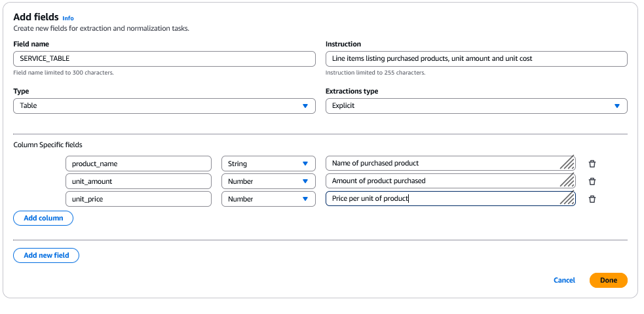The height and width of the screenshot is (314, 644).
Task: Grab resize handle of product name description
Action: 568,164
